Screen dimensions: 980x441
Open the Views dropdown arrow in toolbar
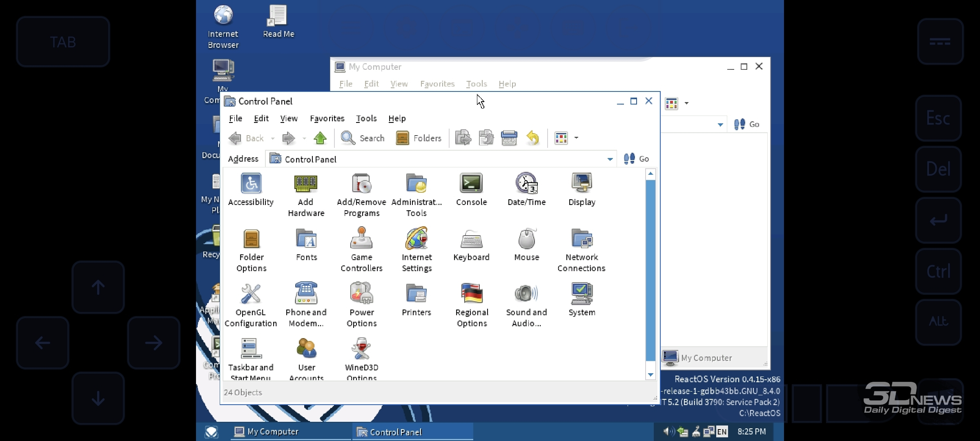(x=576, y=138)
